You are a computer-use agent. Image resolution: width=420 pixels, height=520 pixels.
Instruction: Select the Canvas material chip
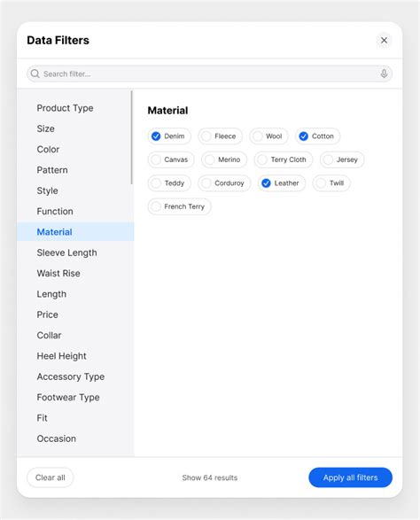tap(171, 159)
